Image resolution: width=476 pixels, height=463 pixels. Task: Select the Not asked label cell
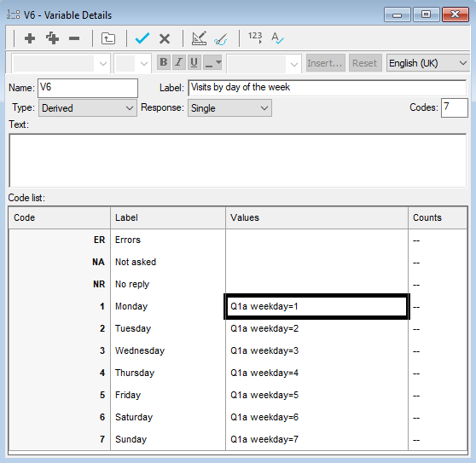(168, 262)
